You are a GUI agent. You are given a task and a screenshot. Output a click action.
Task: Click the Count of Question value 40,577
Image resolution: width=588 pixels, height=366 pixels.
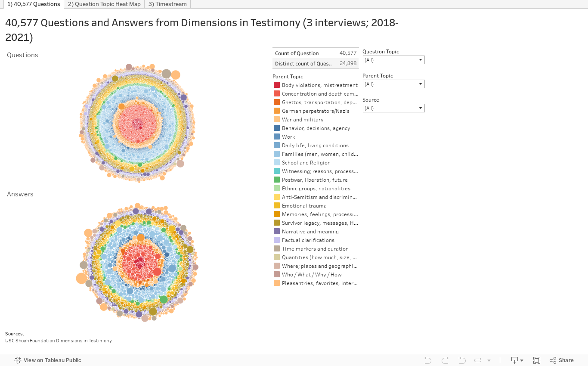[348, 53]
